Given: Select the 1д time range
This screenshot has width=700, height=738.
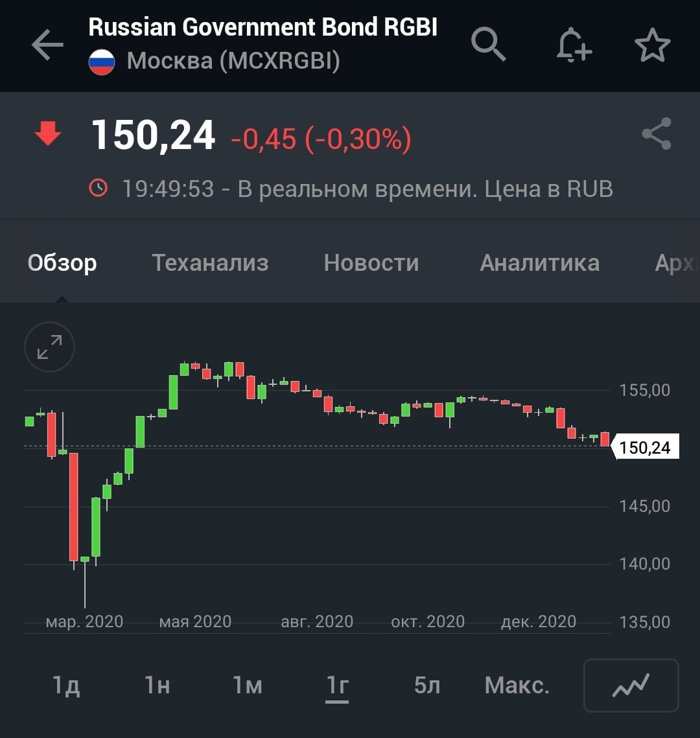Looking at the screenshot, I should pos(66,686).
